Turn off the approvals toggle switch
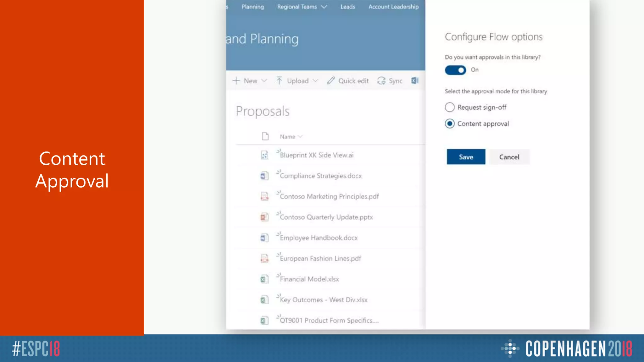 point(455,70)
